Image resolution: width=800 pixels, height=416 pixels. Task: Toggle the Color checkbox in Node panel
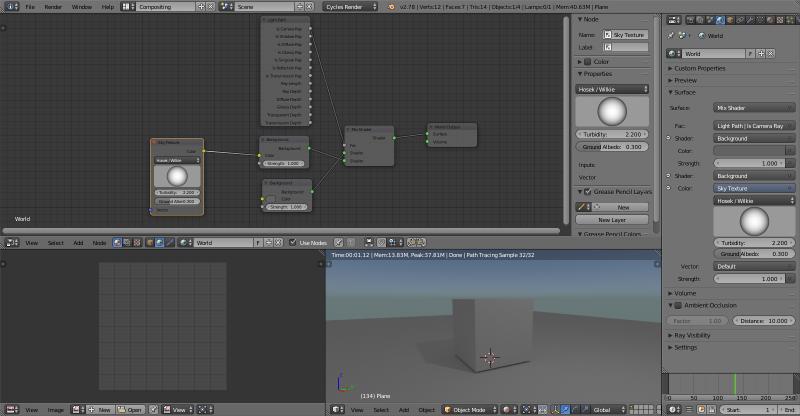pos(587,61)
